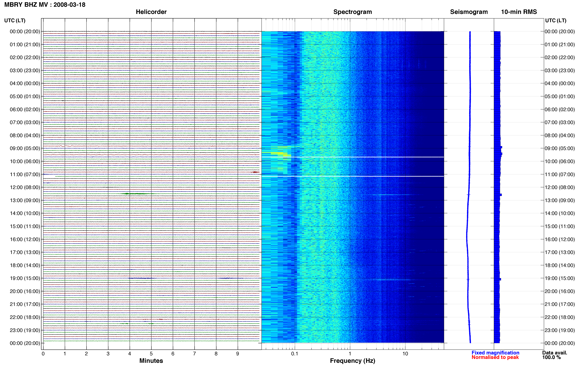Click the left 05:00 (01:00) time label
Screen dimensions: 588x368
(x=25, y=96)
